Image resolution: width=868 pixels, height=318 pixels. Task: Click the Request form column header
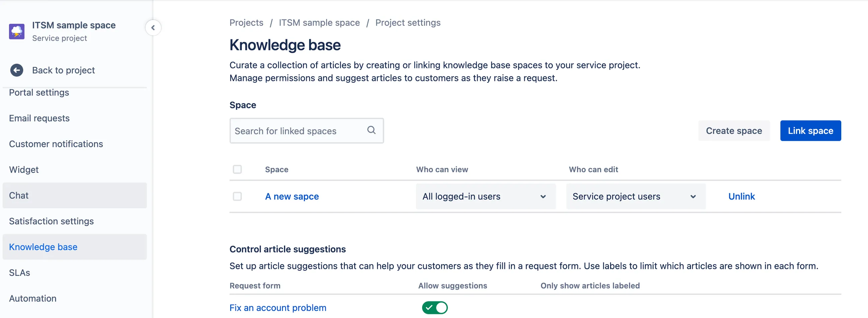click(x=255, y=286)
